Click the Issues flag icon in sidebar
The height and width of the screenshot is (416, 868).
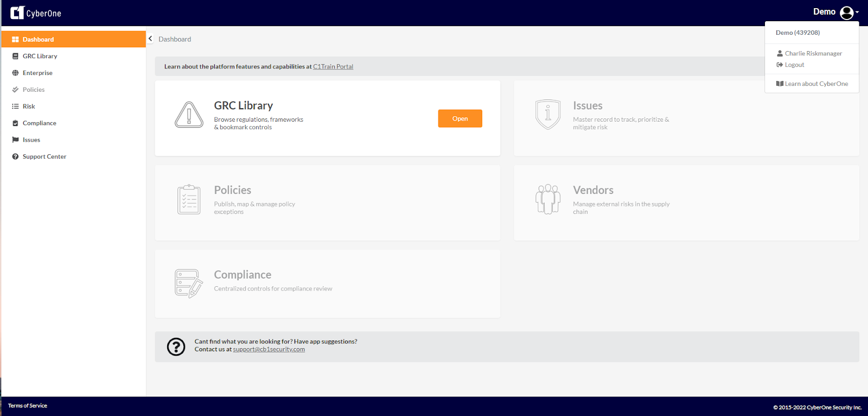pyautogui.click(x=15, y=140)
